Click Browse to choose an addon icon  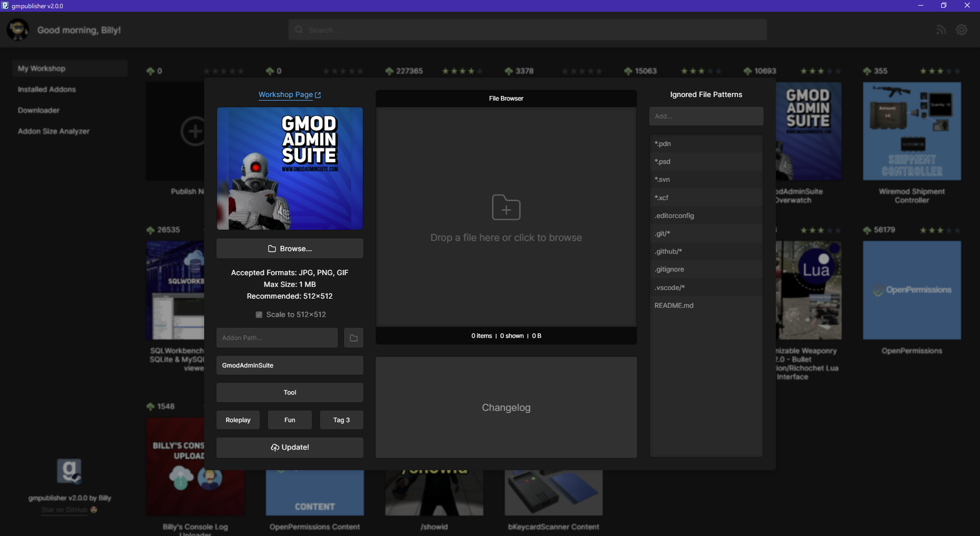pyautogui.click(x=289, y=249)
